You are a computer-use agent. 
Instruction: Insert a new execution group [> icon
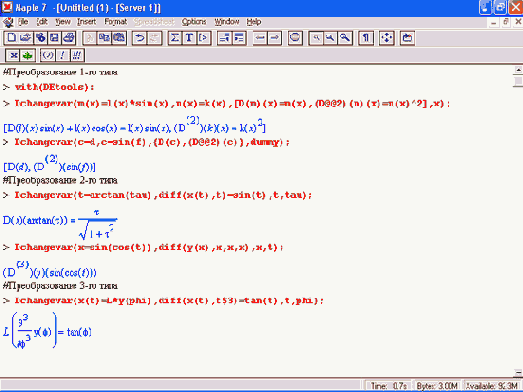point(203,38)
